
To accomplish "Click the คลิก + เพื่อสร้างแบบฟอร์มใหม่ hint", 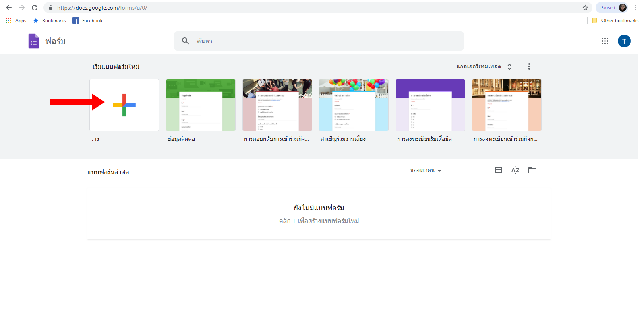I will [319, 221].
